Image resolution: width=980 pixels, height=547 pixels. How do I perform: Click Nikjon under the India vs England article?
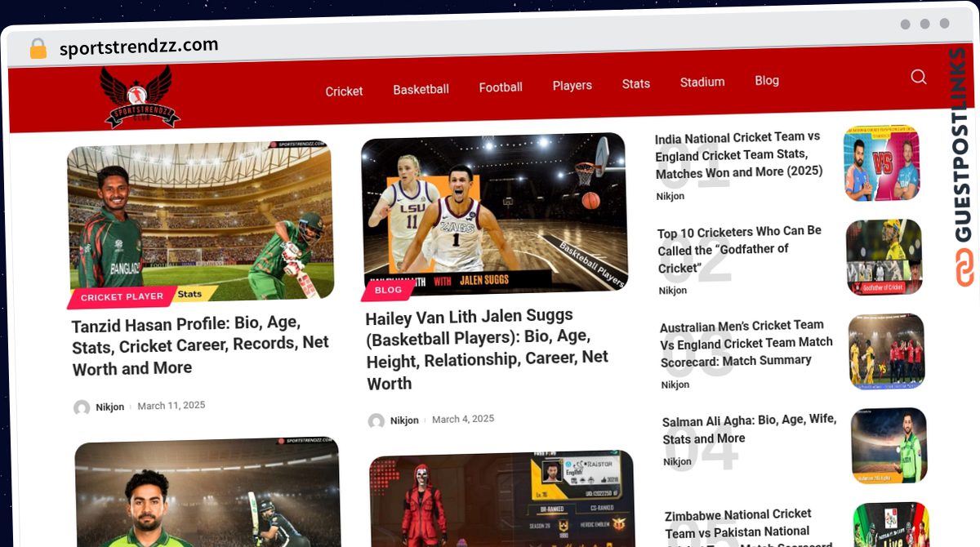670,196
